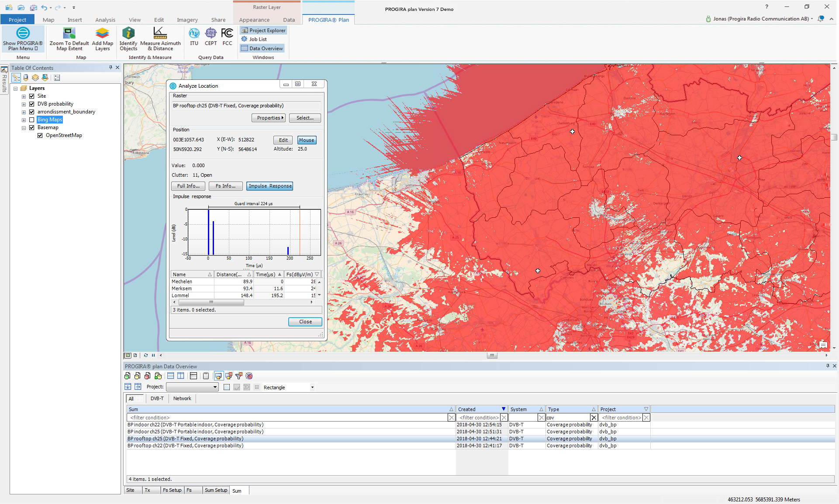This screenshot has height=504, width=839.
Task: Switch to the Fs Setup bottom tab
Action: pos(172,490)
